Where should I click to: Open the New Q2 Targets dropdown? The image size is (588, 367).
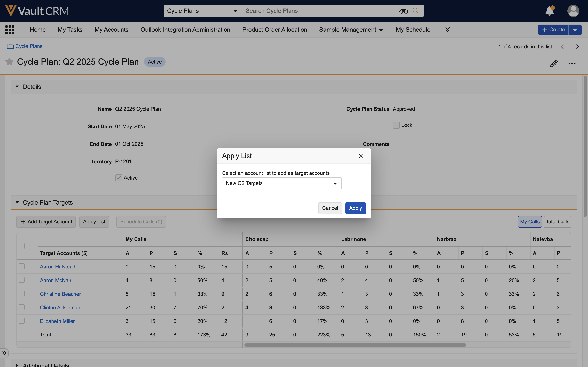(282, 183)
